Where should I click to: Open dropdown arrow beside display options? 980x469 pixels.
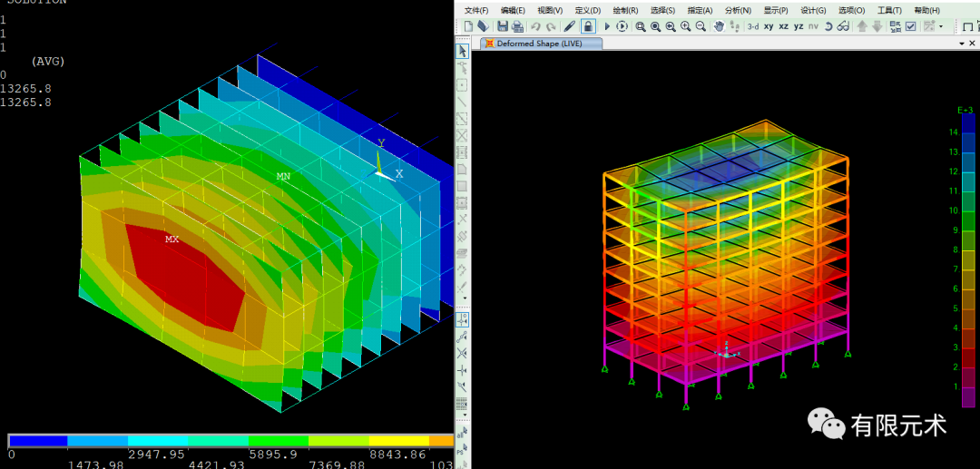(x=941, y=27)
